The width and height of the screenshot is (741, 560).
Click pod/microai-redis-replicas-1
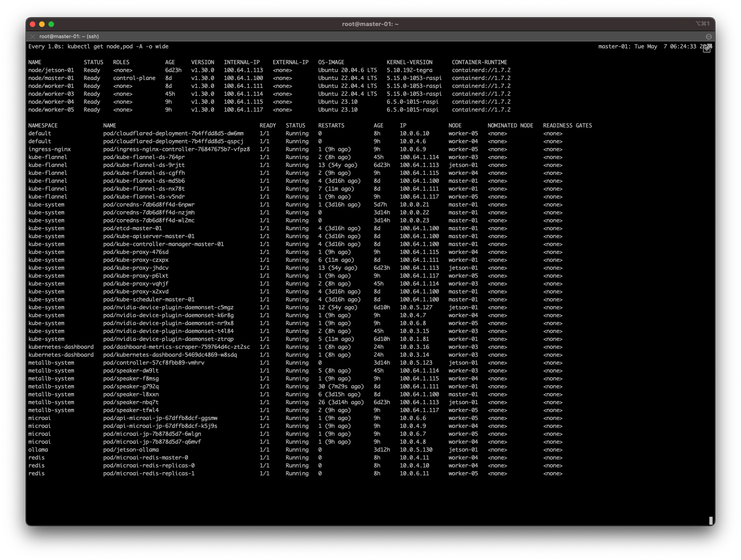click(x=149, y=473)
